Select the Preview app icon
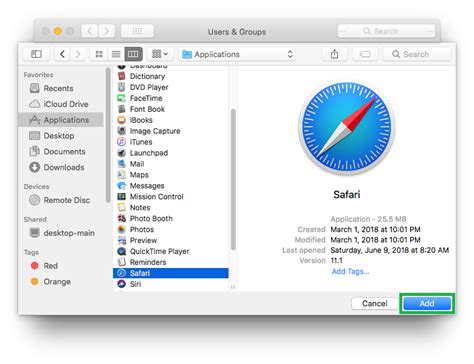 click(122, 240)
